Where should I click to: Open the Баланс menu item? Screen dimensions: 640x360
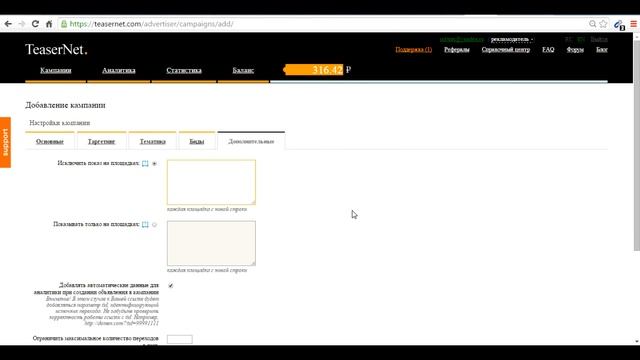(x=243, y=70)
